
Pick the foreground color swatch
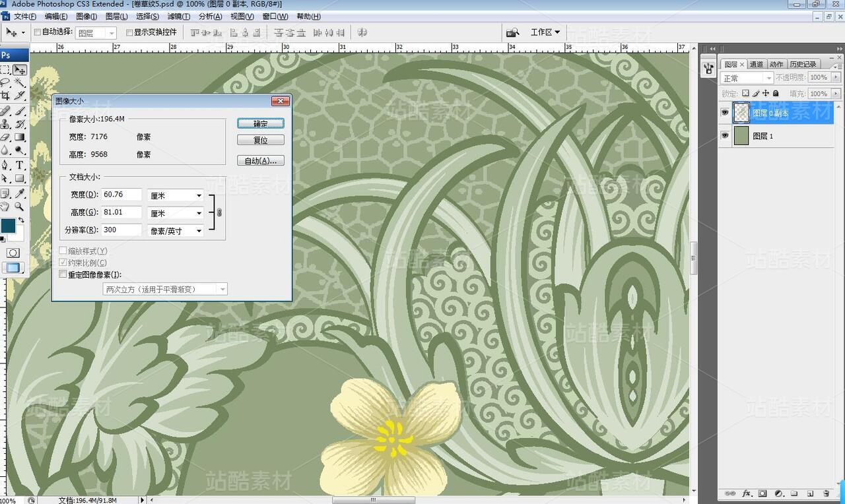click(x=8, y=226)
